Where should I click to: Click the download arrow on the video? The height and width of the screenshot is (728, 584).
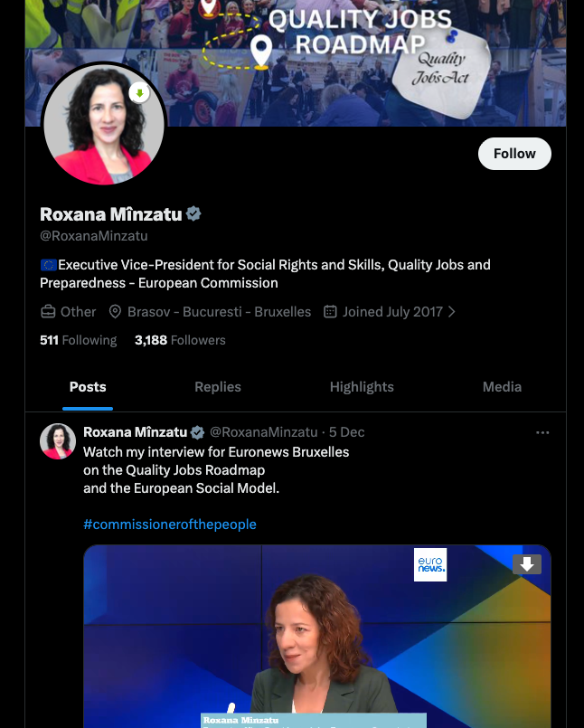click(527, 564)
